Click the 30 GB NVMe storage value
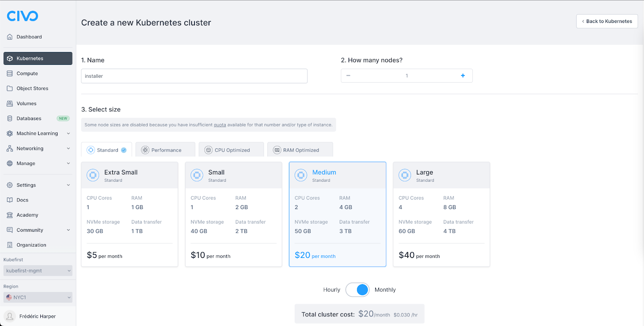Viewport: 644px width, 326px height. coord(95,231)
